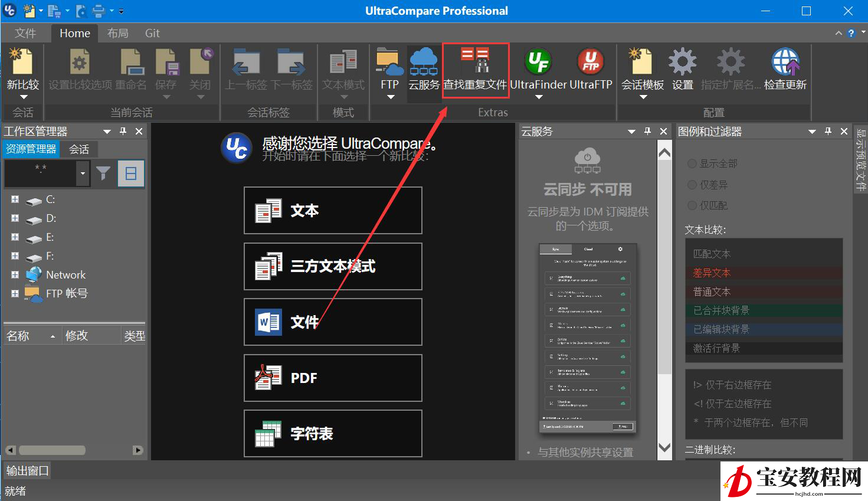Pin the 云服务 panel

coord(647,131)
